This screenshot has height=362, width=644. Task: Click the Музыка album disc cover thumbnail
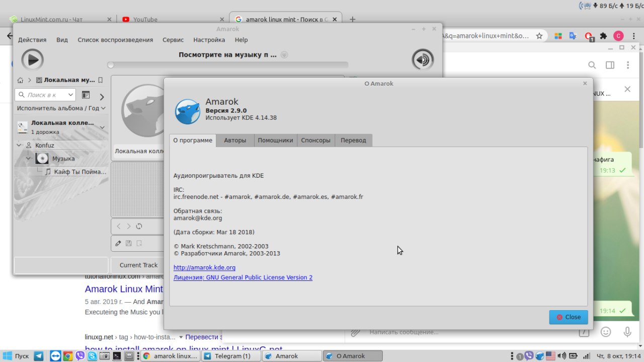(42, 159)
